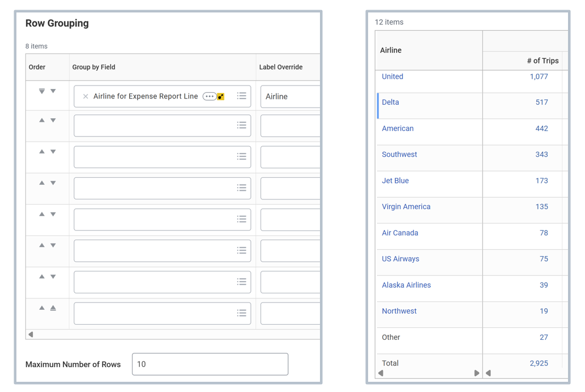Edit Maximum Number of Rows field
This screenshot has height=392, width=585.
[x=210, y=364]
